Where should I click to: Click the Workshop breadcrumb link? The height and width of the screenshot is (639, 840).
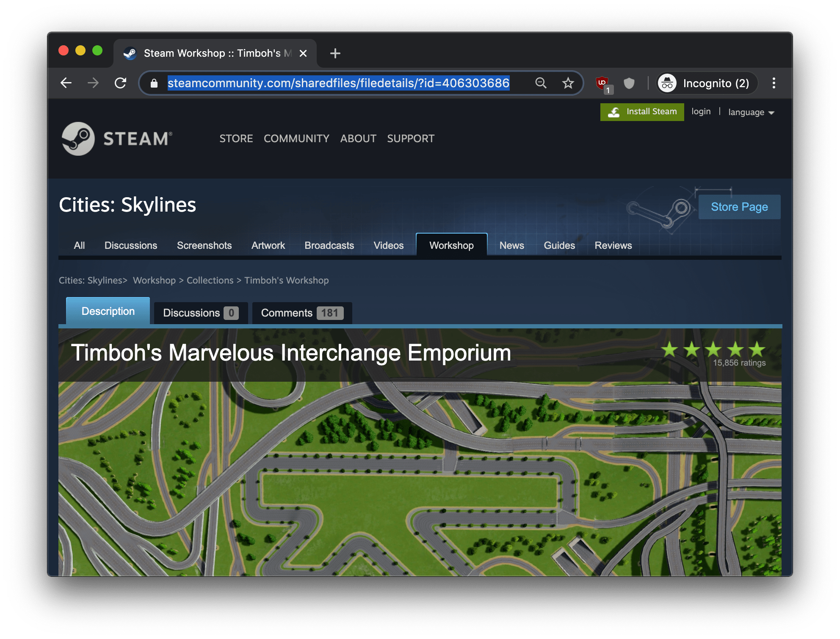coord(154,280)
